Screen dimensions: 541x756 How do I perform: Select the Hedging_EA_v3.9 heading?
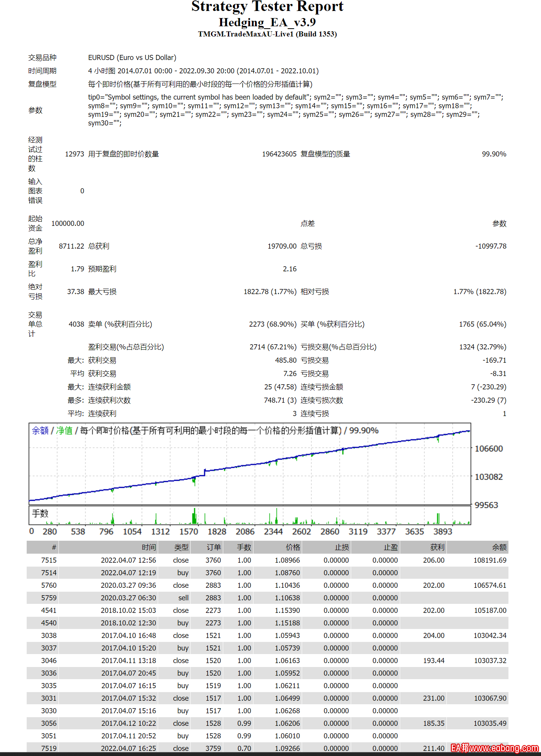click(x=267, y=22)
